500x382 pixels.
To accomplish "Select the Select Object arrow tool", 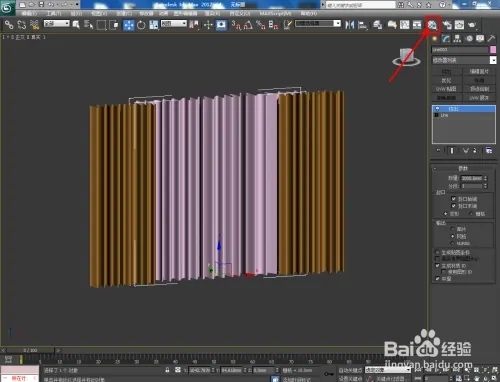I will (76, 25).
